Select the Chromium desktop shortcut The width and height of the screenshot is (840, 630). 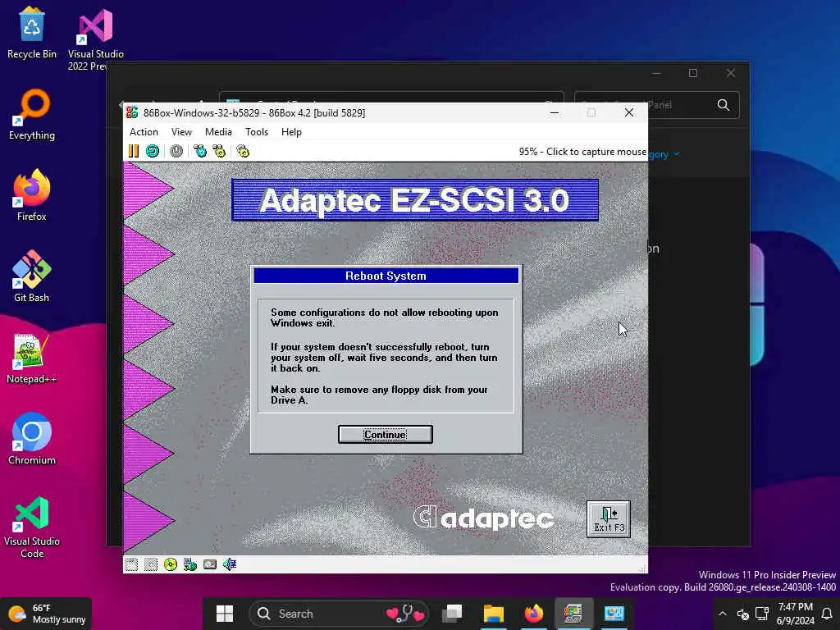tap(32, 440)
